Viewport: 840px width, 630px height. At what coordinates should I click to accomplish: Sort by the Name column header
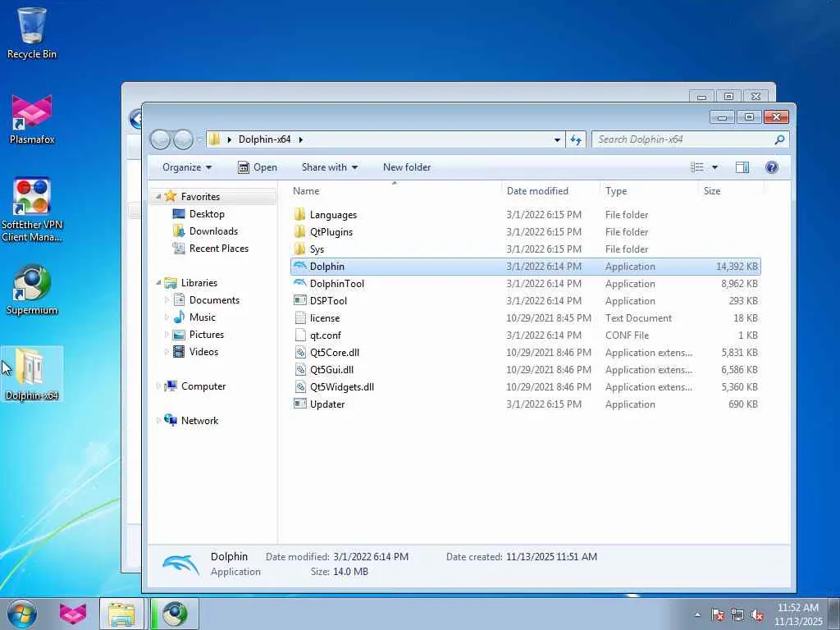click(x=396, y=190)
